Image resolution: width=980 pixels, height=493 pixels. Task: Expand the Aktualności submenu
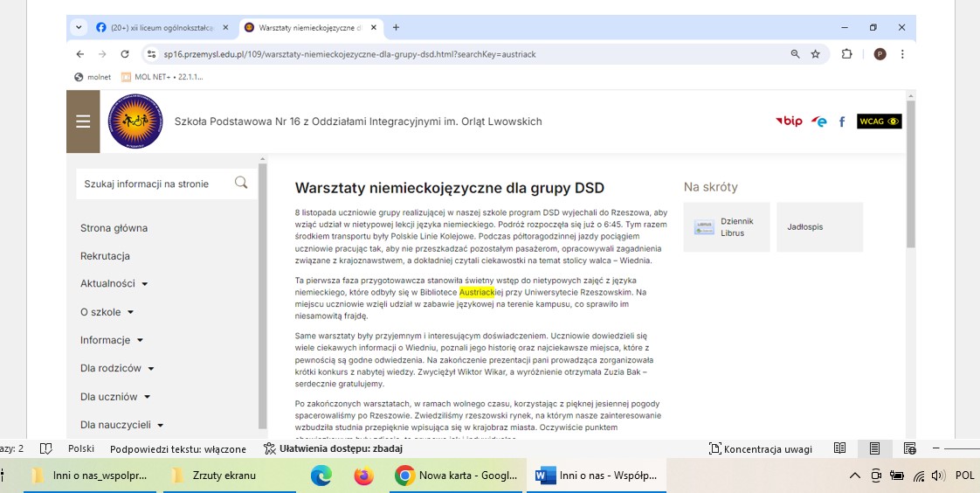tap(145, 284)
